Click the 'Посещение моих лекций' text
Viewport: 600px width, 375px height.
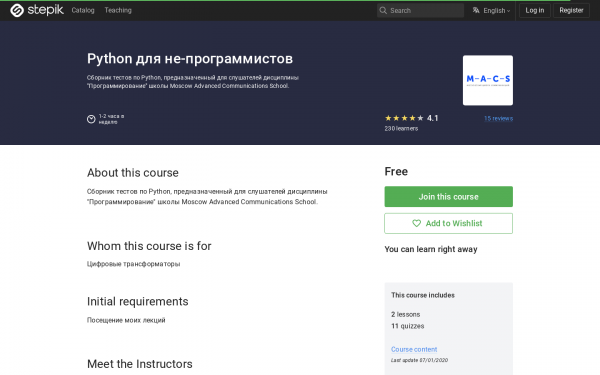click(x=126, y=320)
